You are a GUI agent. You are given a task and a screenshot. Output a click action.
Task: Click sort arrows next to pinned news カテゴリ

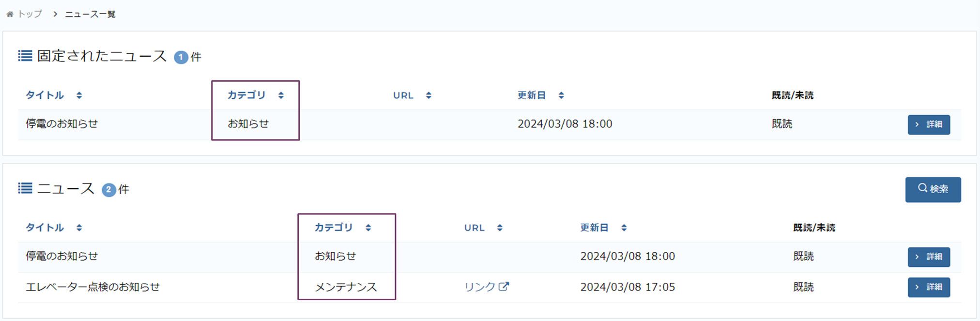(281, 95)
